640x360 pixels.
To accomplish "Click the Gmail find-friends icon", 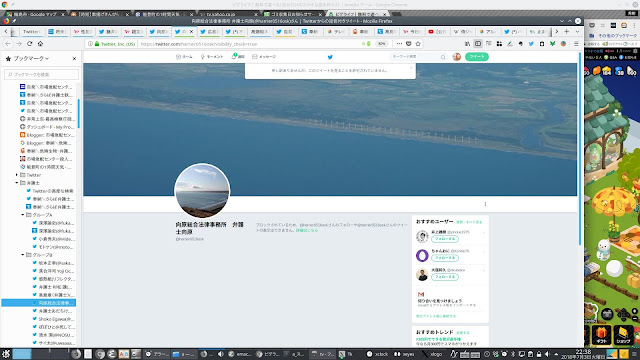I will pos(421,294).
